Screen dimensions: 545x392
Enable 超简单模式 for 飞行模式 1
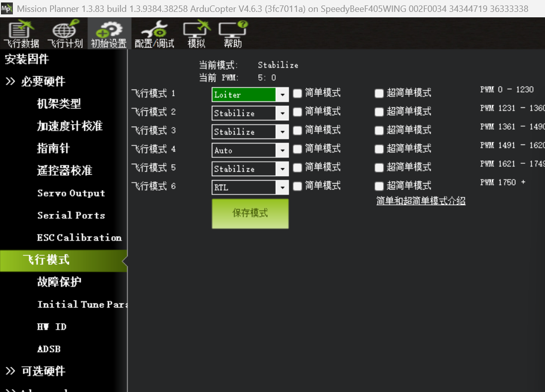coord(379,94)
